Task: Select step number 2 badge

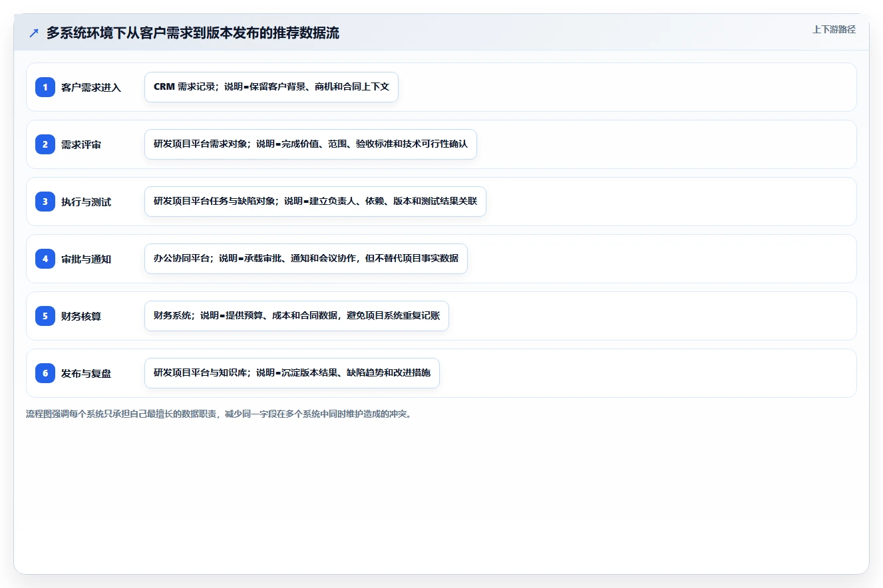Action: (45, 144)
